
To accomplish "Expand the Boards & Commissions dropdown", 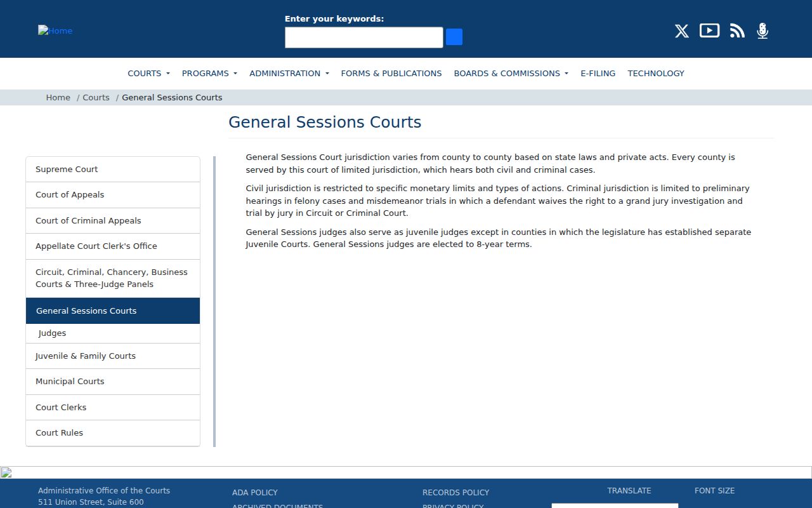I will coord(511,74).
